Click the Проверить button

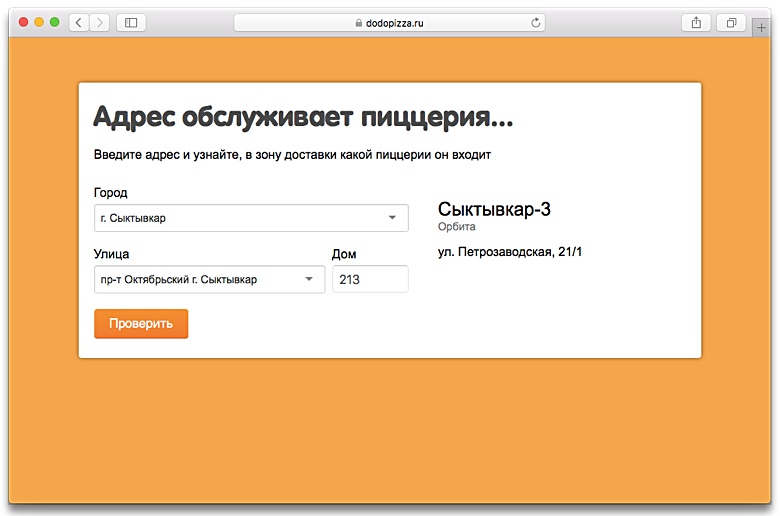[141, 324]
